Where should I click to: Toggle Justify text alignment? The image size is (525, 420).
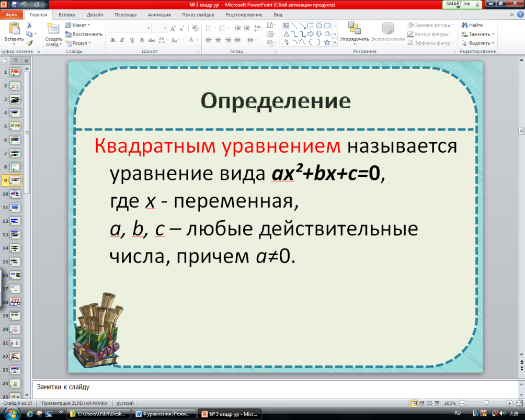click(238, 40)
